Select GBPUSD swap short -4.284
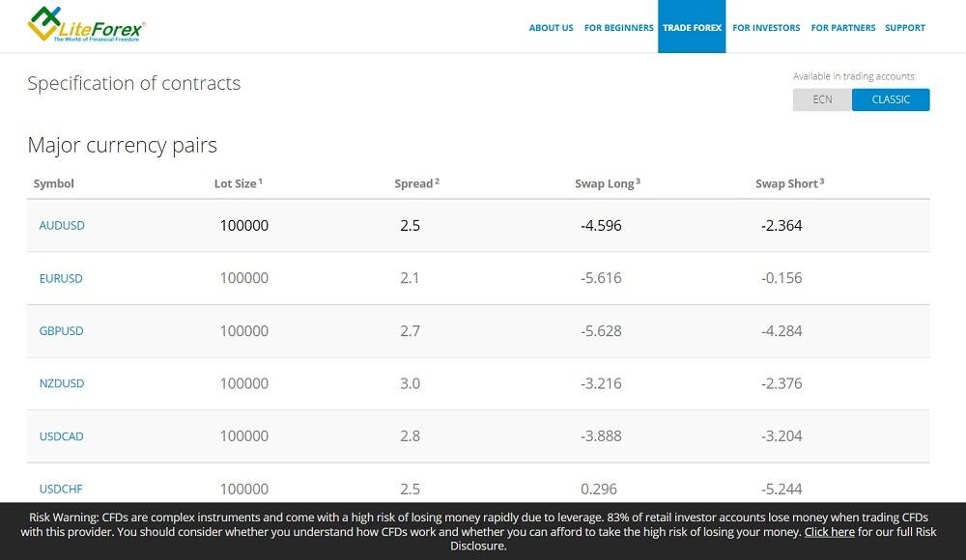The height and width of the screenshot is (560, 966). pos(781,331)
